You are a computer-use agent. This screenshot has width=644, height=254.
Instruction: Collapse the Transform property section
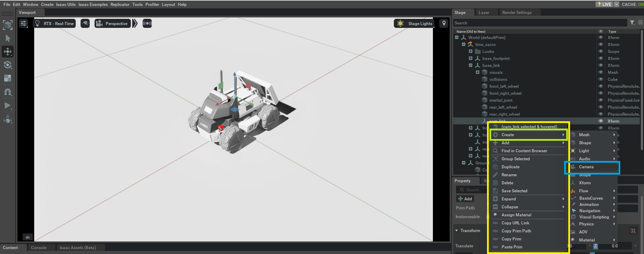[x=457, y=231]
